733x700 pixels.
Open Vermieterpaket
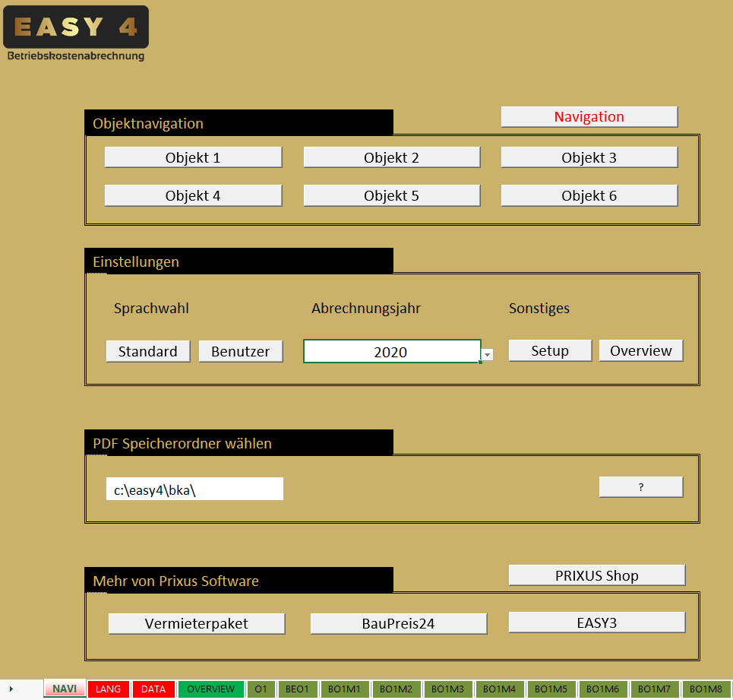click(196, 622)
